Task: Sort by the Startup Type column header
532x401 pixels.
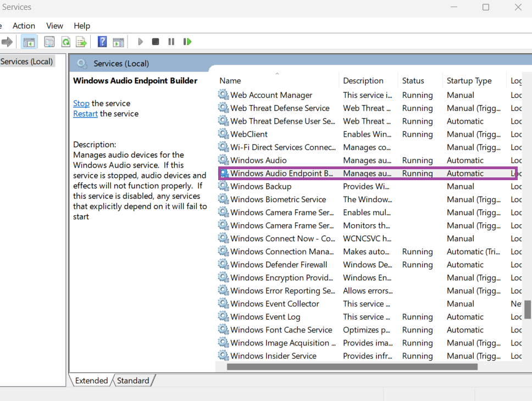Action: coord(469,81)
